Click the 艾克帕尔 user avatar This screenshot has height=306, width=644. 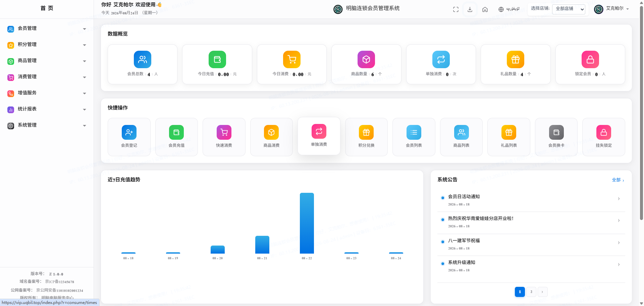599,9
